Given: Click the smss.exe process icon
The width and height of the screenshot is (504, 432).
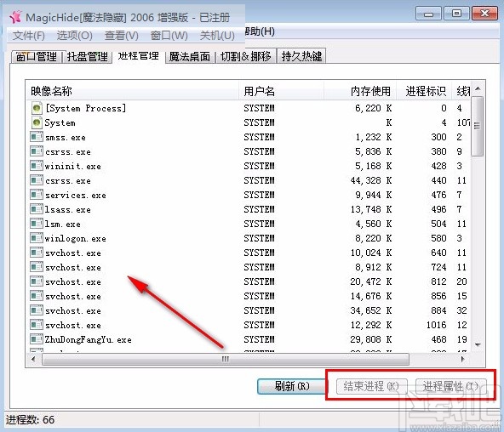Looking at the screenshot, I should 37,137.
